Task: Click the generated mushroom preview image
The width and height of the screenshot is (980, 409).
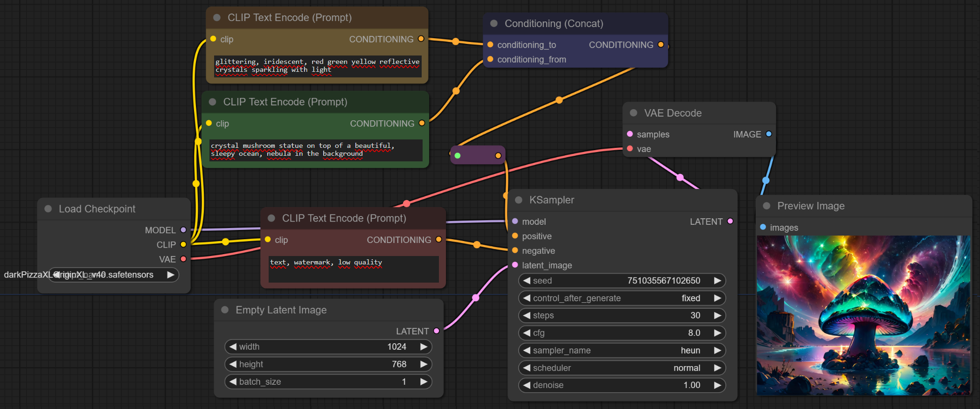Action: tap(863, 315)
